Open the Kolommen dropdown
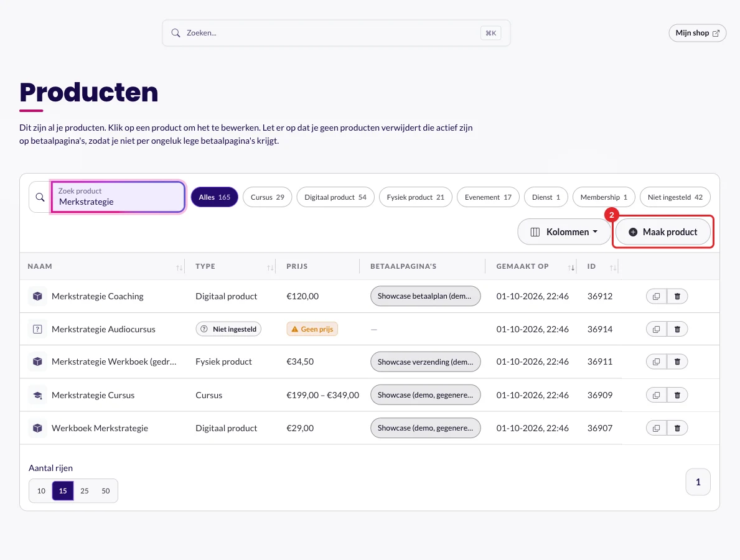Viewport: 740px width, 560px height. coord(564,232)
